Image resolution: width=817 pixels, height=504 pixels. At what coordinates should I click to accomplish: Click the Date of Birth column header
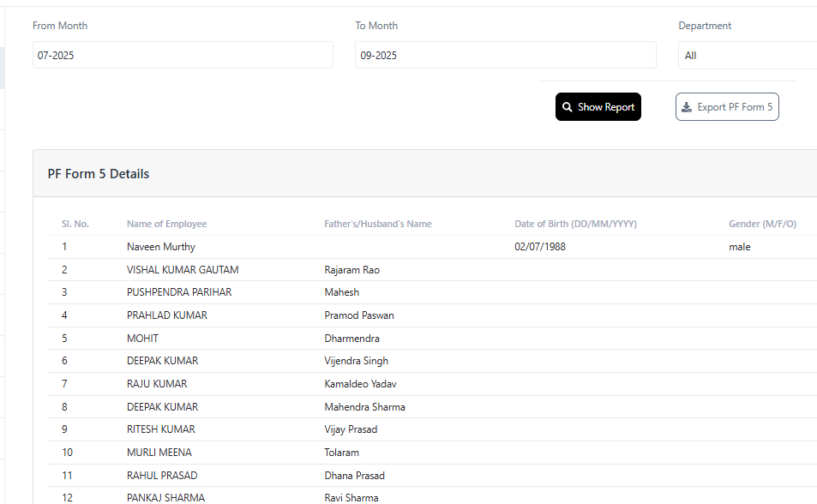tap(575, 224)
